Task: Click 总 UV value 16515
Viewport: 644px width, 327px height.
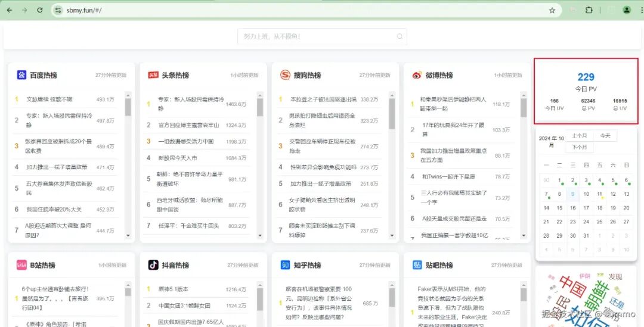Action: pyautogui.click(x=620, y=101)
